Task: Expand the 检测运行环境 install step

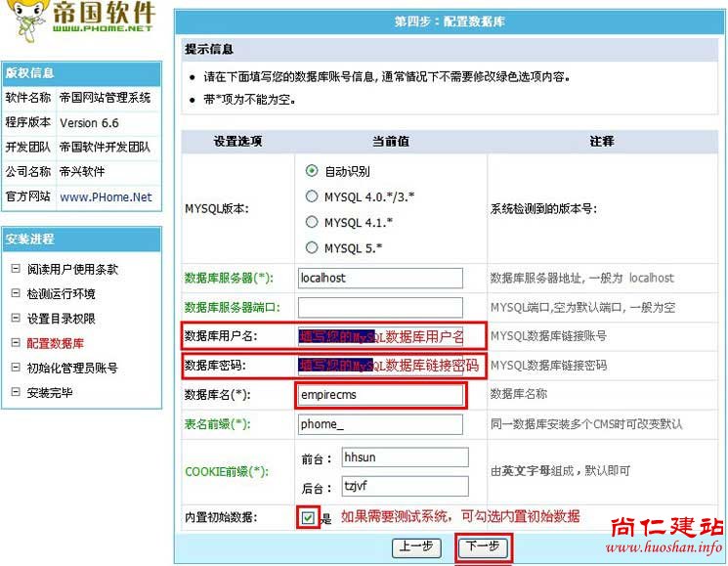Action: [61, 293]
